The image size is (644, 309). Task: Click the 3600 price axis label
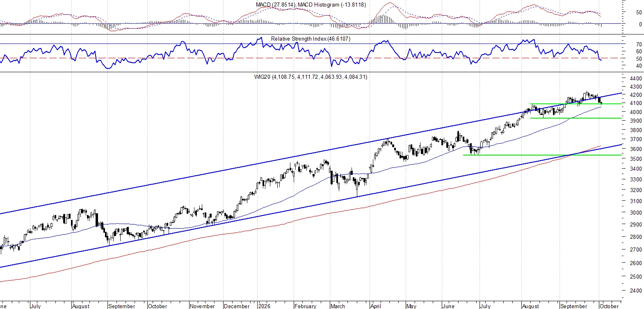(636, 149)
